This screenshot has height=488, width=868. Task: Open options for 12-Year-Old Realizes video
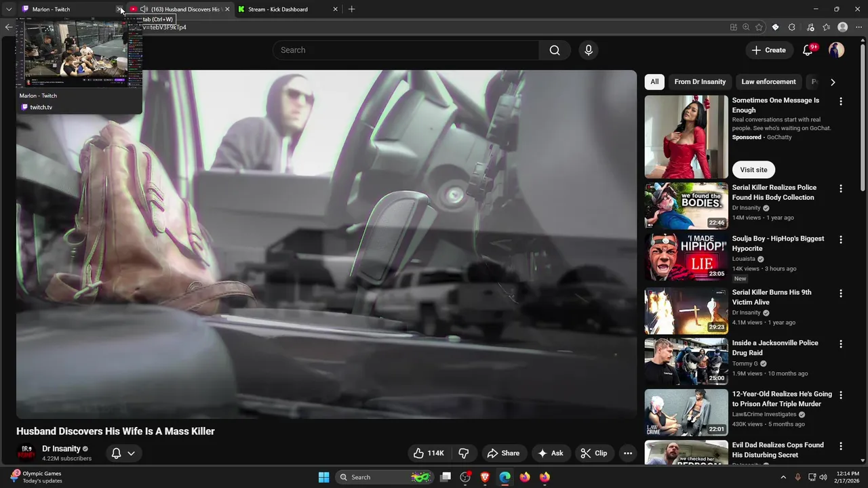coord(841,395)
